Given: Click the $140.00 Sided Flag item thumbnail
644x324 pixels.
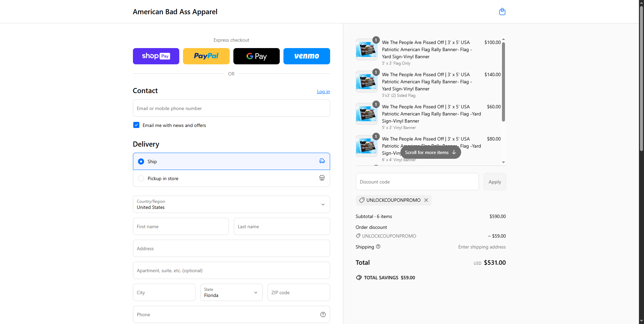Looking at the screenshot, I should (x=366, y=82).
